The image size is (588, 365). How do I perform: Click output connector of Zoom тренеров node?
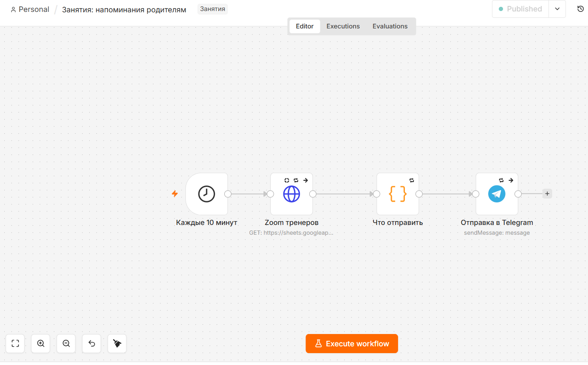coord(313,194)
